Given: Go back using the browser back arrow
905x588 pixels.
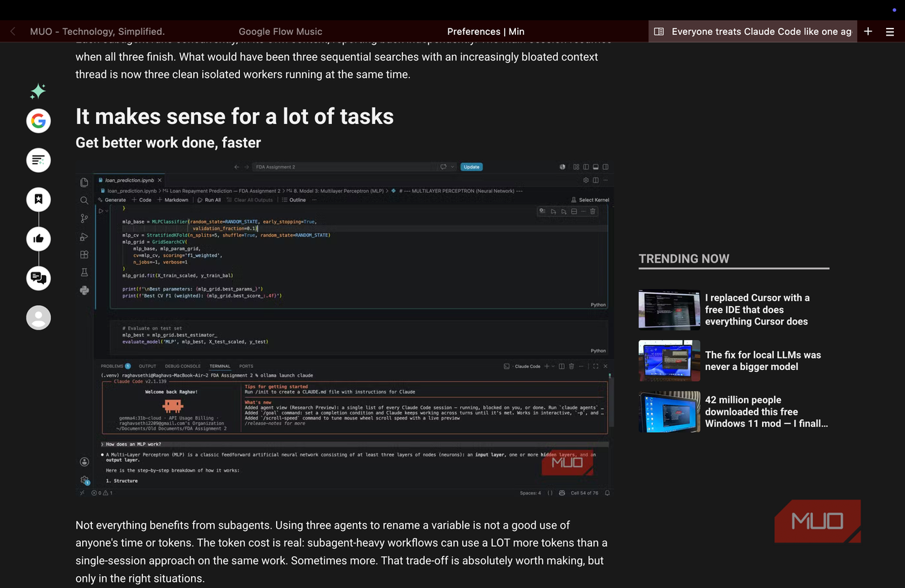Looking at the screenshot, I should coord(13,31).
